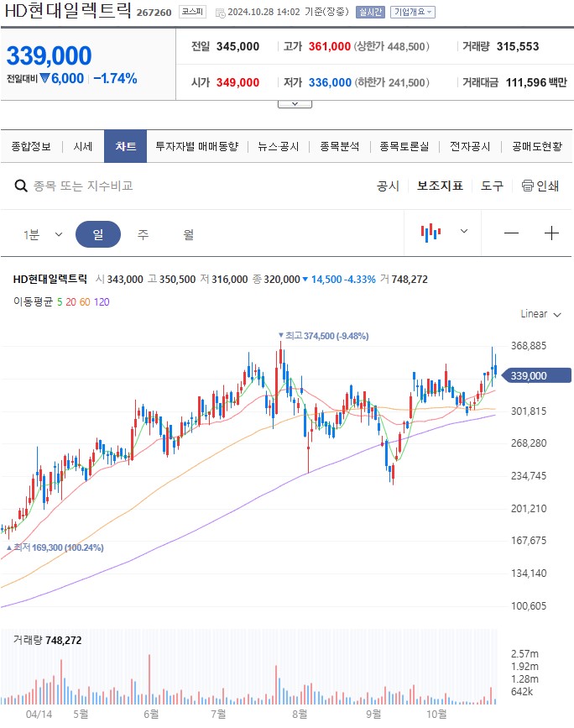Open the 종합정보 tab
The height and width of the screenshot is (728, 574).
tap(31, 147)
